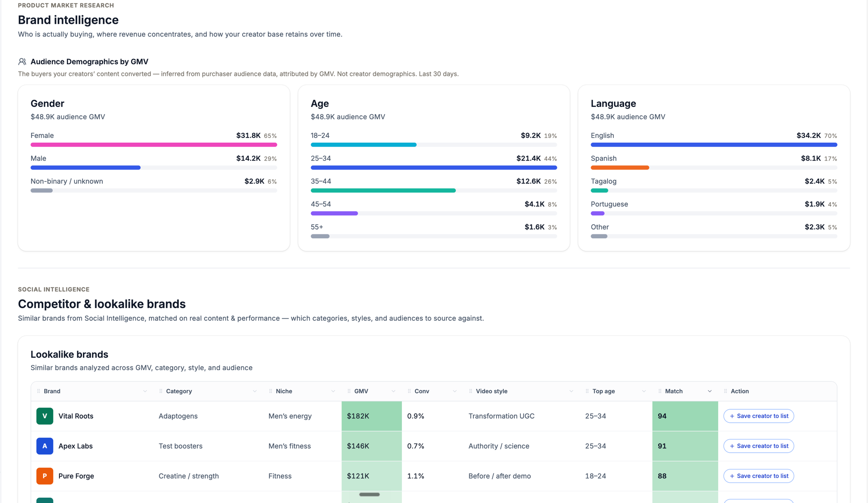Select the $121K GMV cell
The height and width of the screenshot is (503, 868).
click(372, 476)
